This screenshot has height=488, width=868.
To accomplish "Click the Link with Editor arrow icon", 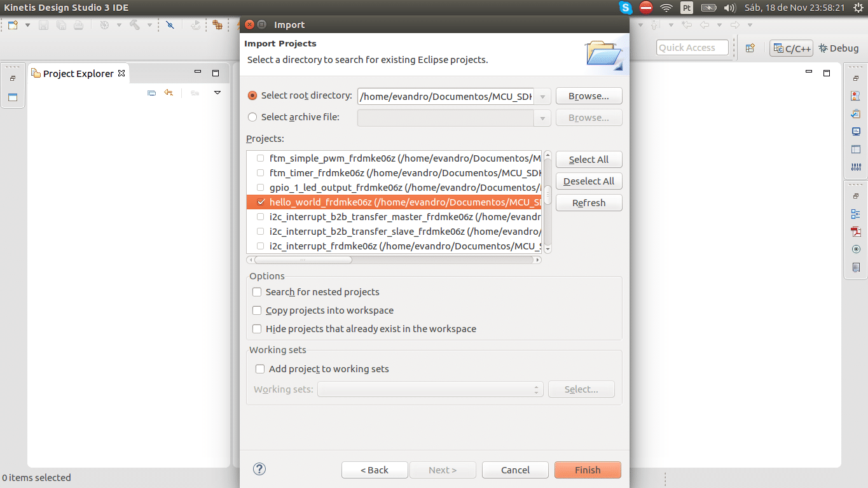I will click(169, 93).
